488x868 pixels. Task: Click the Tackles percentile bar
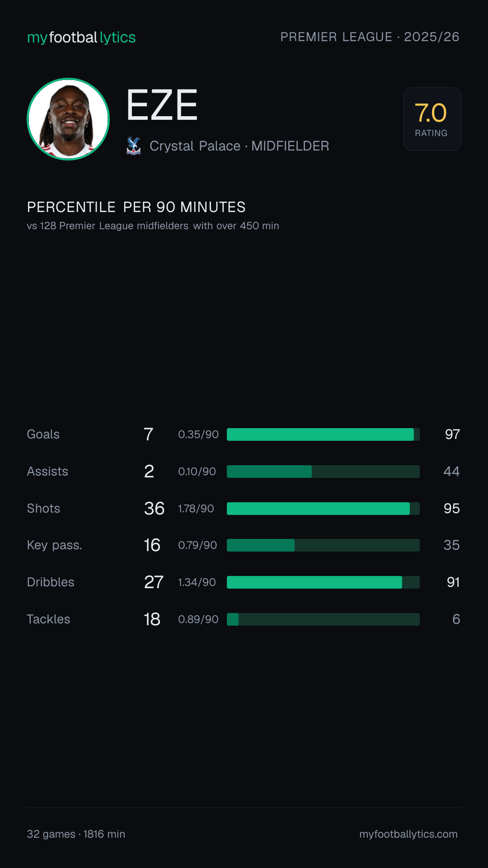pyautogui.click(x=323, y=619)
